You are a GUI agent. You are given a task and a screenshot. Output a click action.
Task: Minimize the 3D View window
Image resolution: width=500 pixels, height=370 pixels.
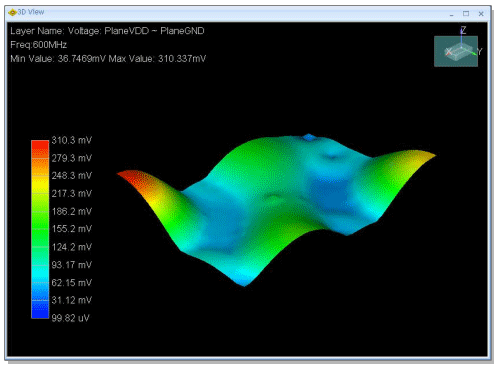pyautogui.click(x=451, y=14)
